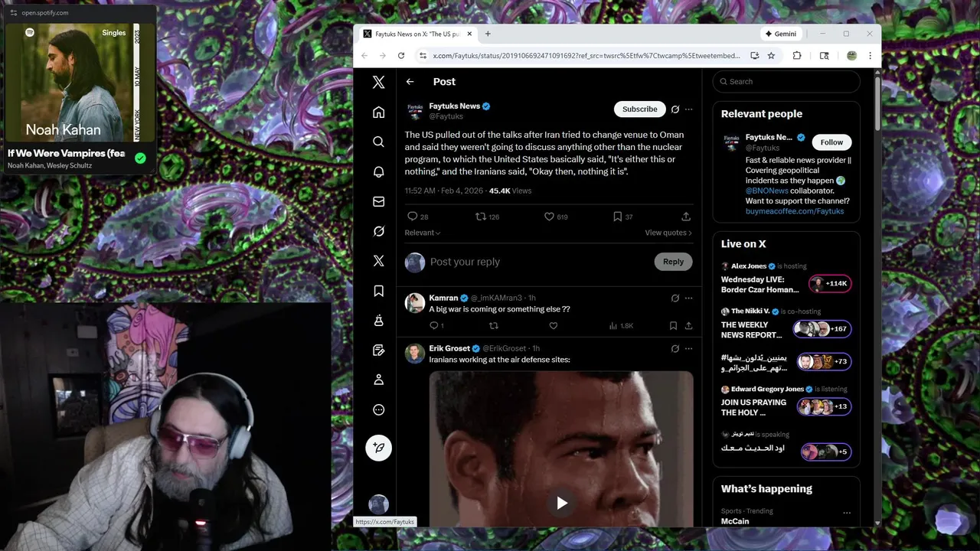This screenshot has width=980, height=551.
Task: Click the compose Post feather button
Action: click(378, 448)
